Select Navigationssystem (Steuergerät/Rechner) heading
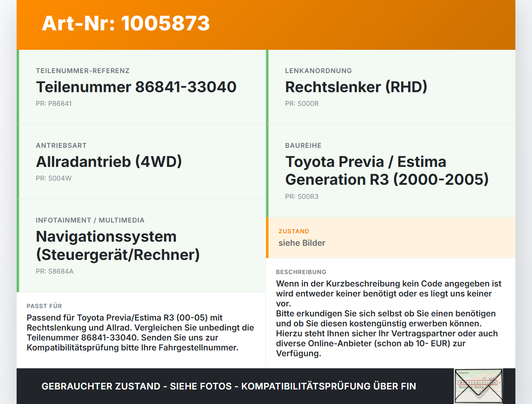Viewport: 532px width, 404px height. pos(118,245)
